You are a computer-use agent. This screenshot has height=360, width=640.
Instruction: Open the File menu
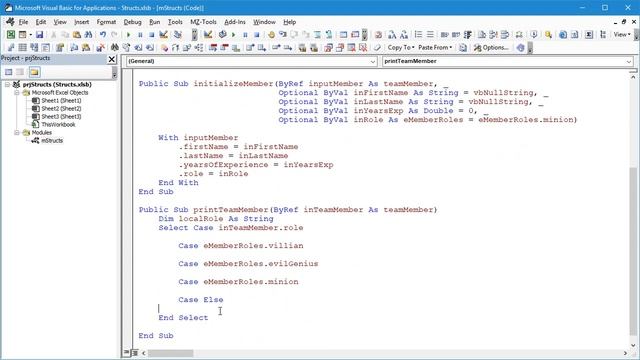[x=23, y=22]
